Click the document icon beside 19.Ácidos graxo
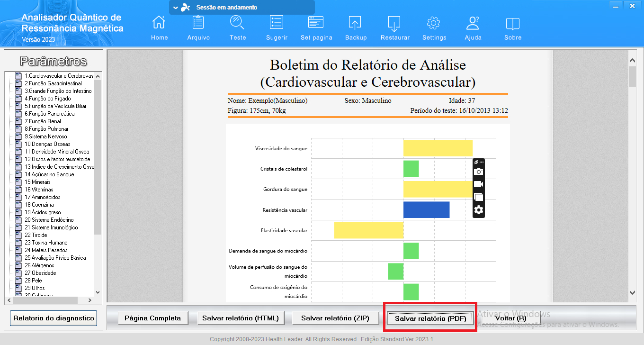This screenshot has height=345, width=644. [x=19, y=212]
